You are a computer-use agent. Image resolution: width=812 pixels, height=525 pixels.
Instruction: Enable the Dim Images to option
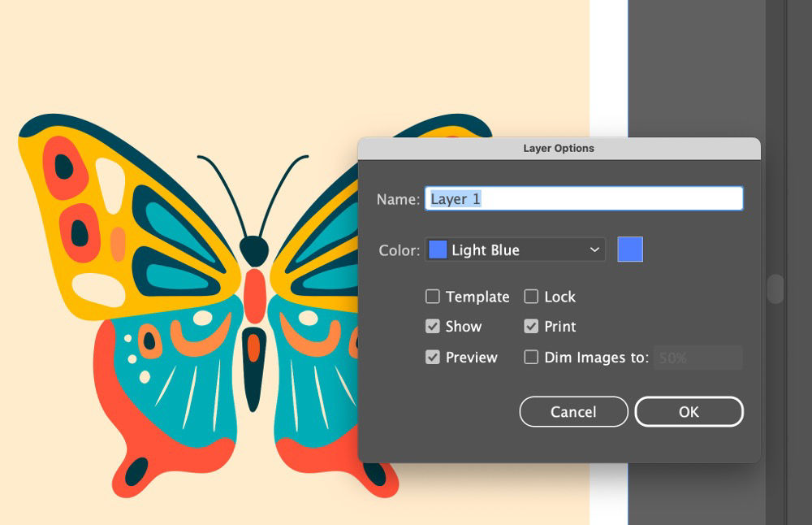pyautogui.click(x=532, y=356)
